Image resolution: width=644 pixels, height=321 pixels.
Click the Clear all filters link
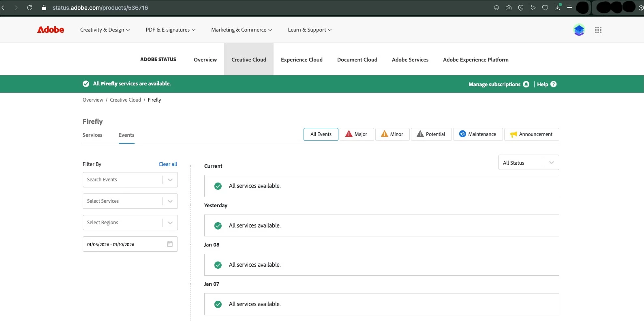168,164
